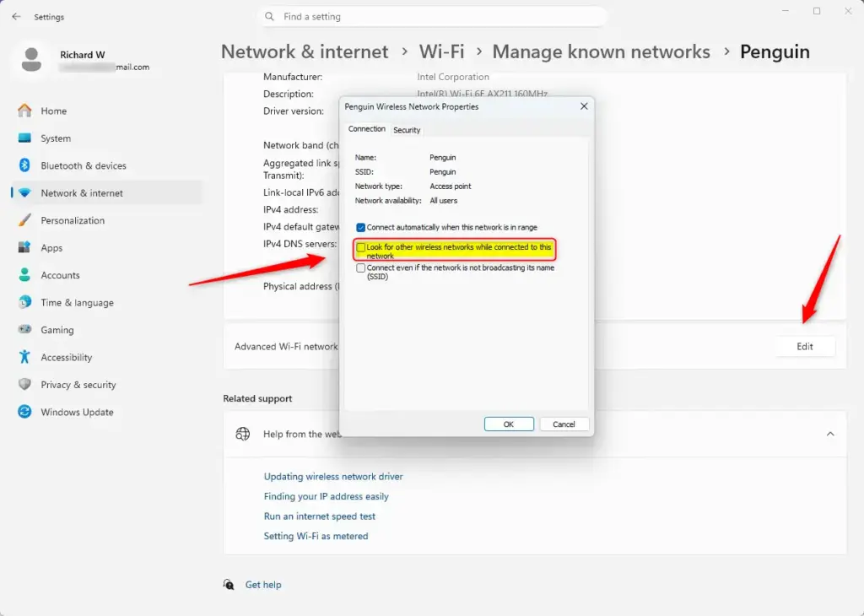The image size is (864, 616).
Task: Click the back arrow in Settings
Action: (16, 17)
